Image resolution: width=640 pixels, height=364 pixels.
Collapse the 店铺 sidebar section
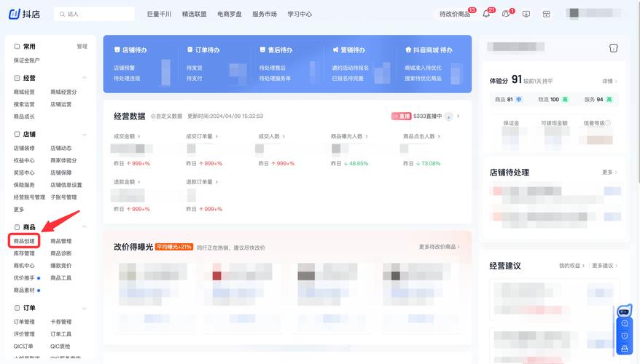tap(84, 135)
